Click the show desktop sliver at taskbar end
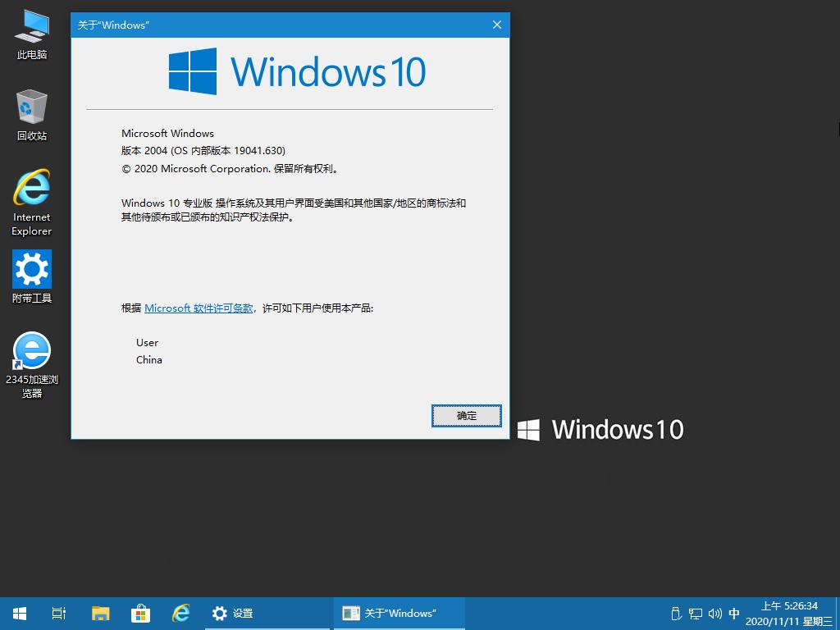Viewport: 840px width, 630px height. point(838,614)
